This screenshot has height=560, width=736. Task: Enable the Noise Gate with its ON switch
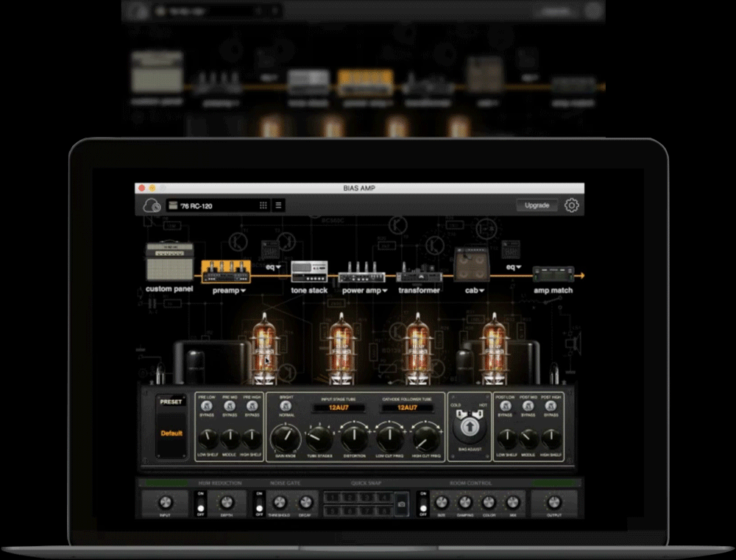pos(259,504)
